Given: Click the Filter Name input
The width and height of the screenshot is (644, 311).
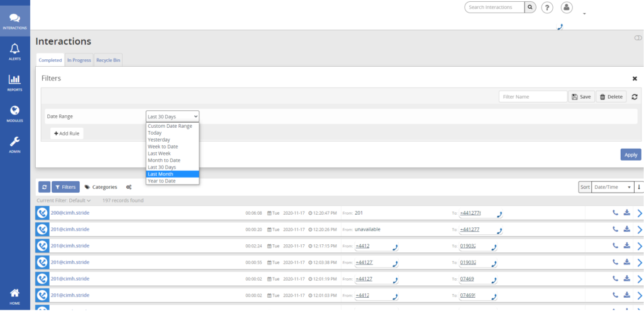Looking at the screenshot, I should pos(533,97).
